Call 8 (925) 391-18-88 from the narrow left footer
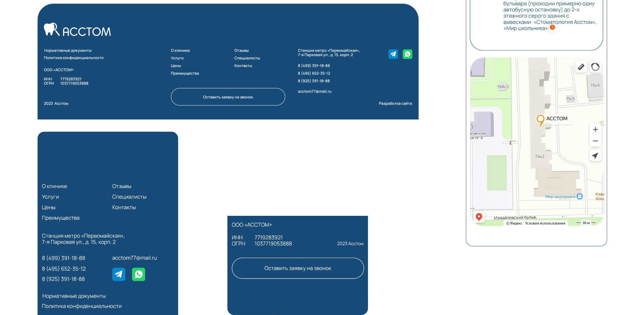This screenshot has height=315, width=644. (63, 279)
